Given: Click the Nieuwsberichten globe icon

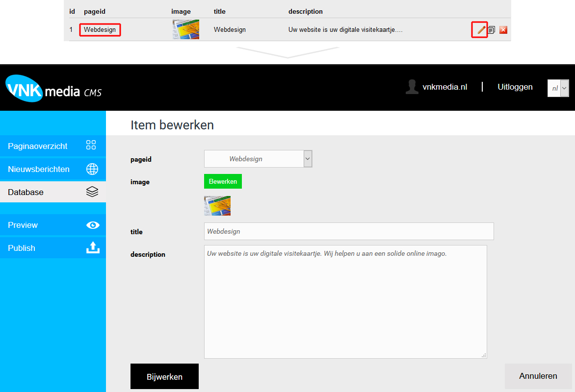Looking at the screenshot, I should click(x=92, y=169).
